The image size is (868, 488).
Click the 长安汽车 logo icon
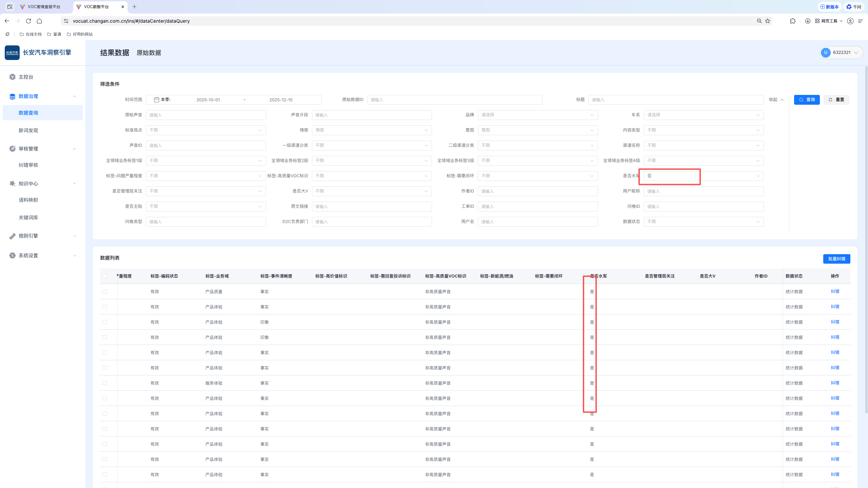pyautogui.click(x=12, y=53)
